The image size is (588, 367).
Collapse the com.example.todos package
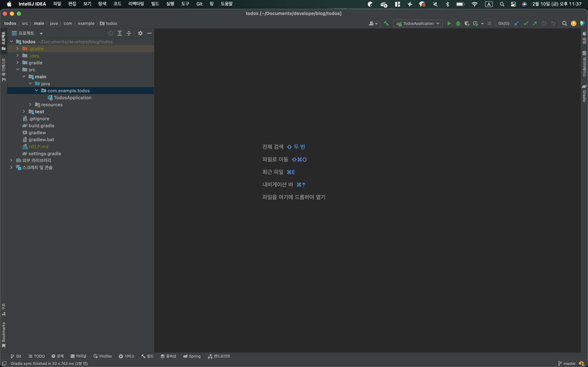pos(36,91)
